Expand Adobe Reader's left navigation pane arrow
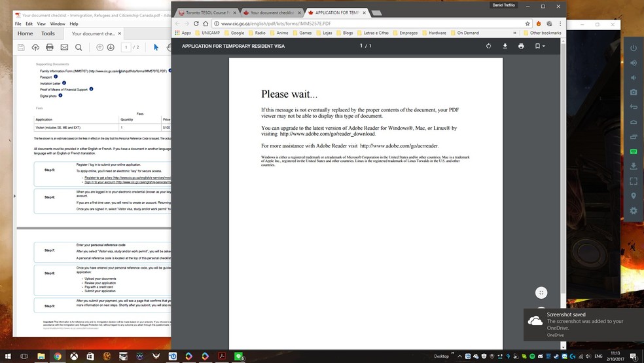644x363 pixels. [x=15, y=196]
